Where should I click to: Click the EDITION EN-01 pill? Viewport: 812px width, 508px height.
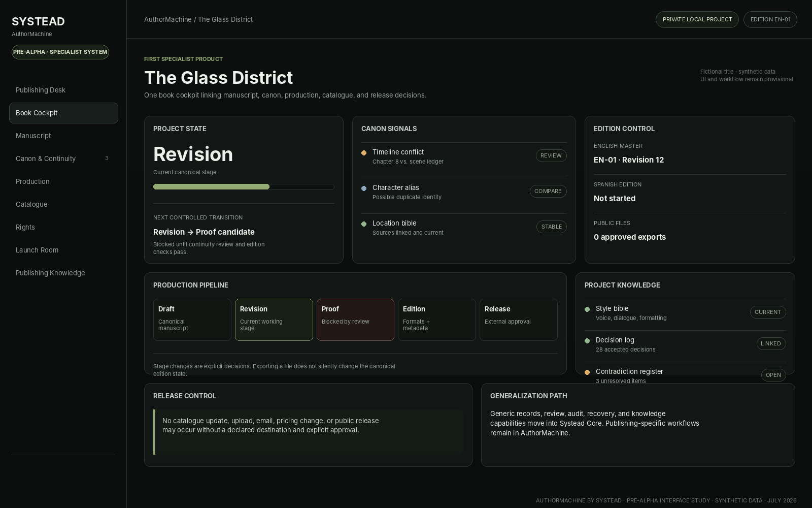pyautogui.click(x=770, y=19)
